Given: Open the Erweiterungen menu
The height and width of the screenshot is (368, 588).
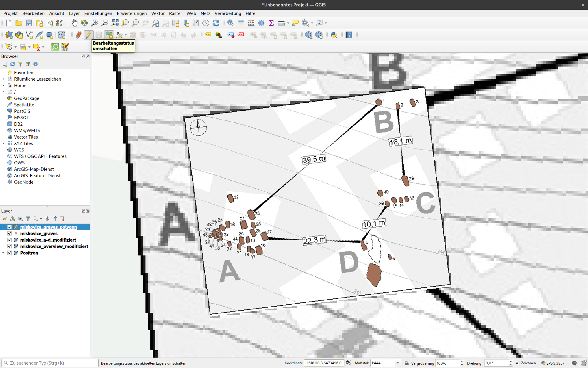Looking at the screenshot, I should [x=132, y=13].
